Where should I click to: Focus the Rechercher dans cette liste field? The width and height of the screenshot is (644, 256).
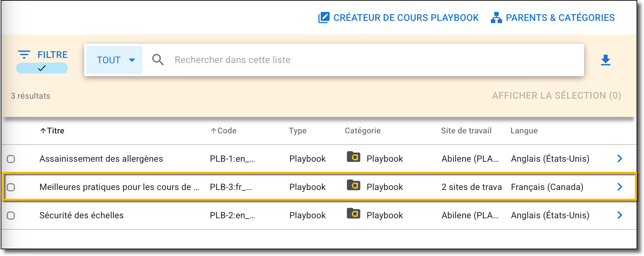tap(371, 60)
